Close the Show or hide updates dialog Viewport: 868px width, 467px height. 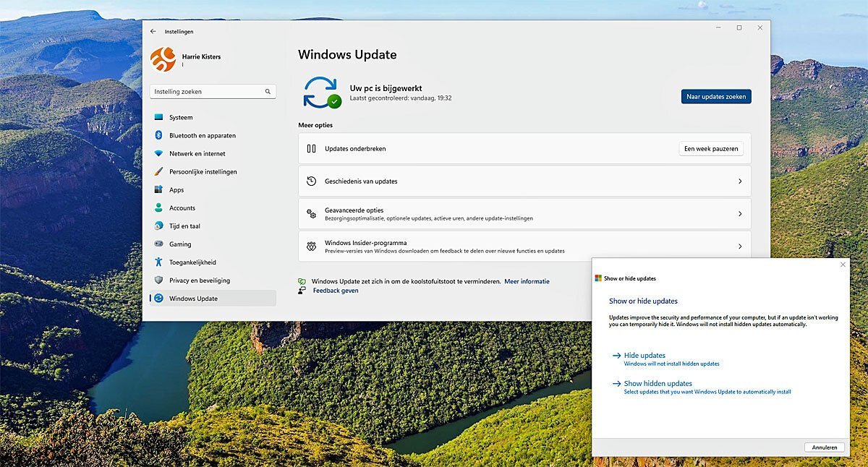843,265
